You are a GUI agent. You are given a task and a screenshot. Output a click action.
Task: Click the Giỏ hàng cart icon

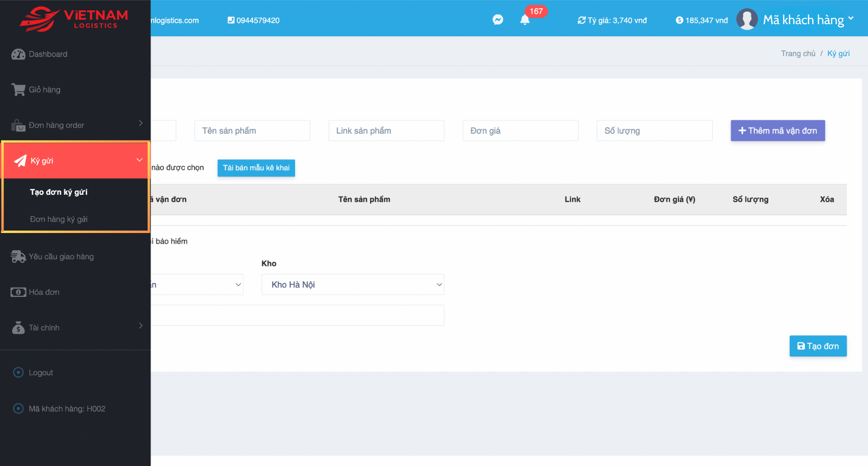pos(18,89)
